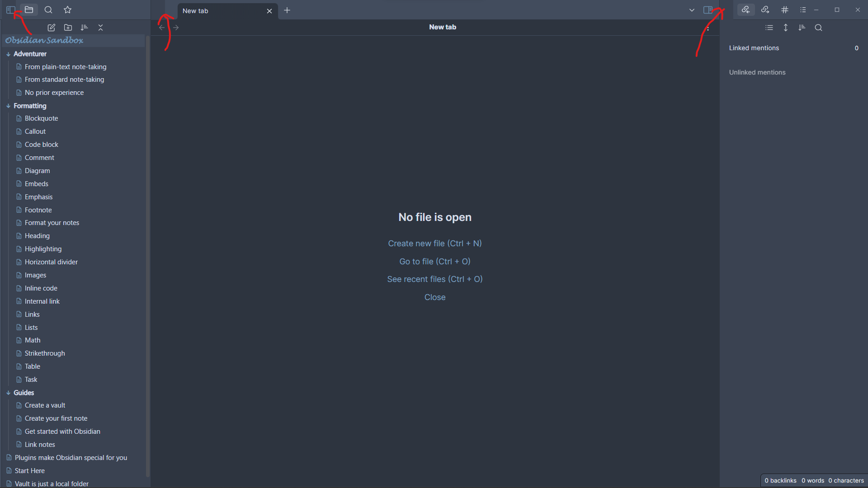The width and height of the screenshot is (868, 488).
Task: Open the Search panel in the left sidebar
Action: tap(48, 9)
